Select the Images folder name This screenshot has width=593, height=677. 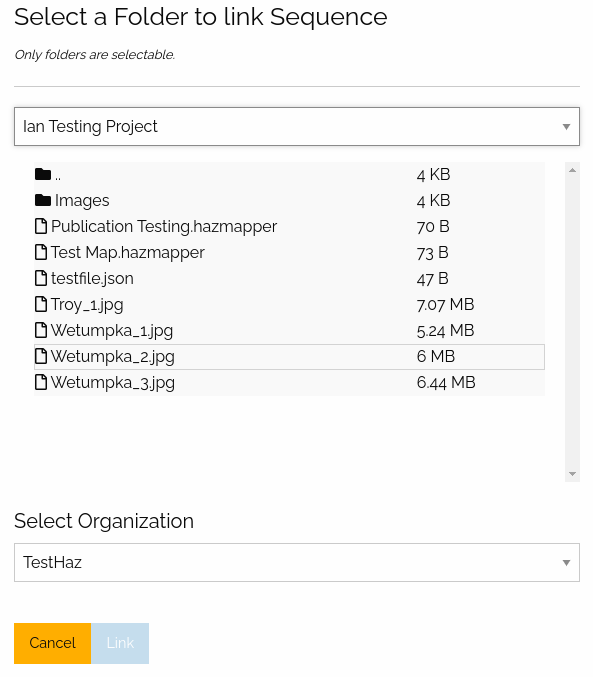coord(82,201)
